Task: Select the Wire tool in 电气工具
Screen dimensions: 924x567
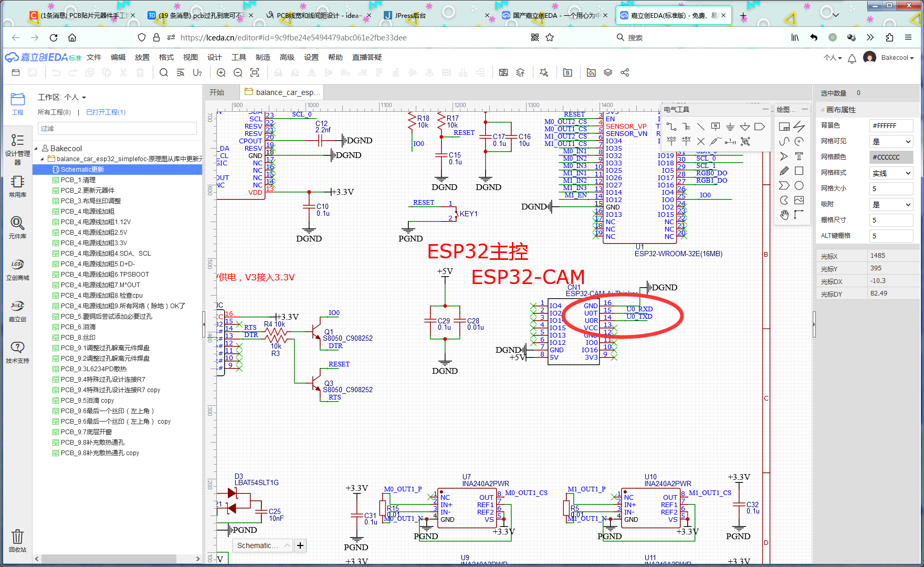Action: coord(671,127)
